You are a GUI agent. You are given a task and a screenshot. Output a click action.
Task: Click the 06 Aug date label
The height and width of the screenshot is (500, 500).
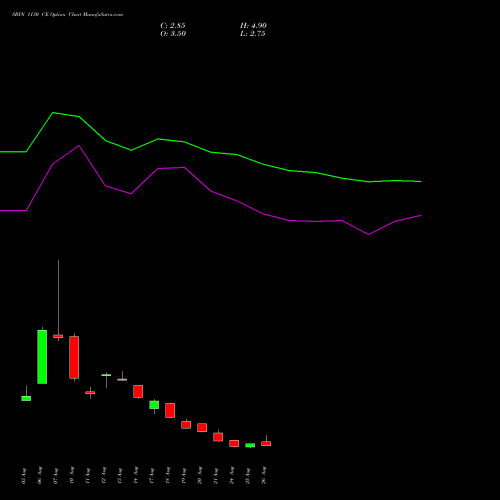(40, 476)
